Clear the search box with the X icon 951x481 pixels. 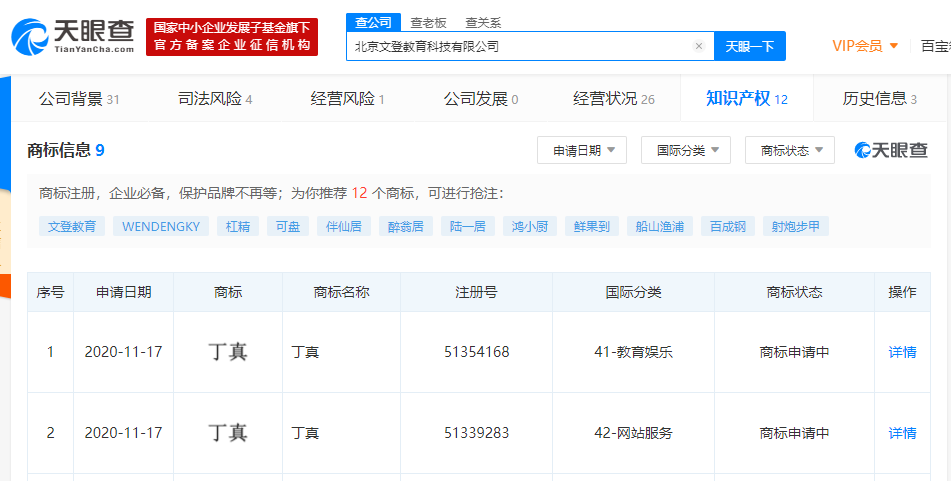pyautogui.click(x=699, y=46)
